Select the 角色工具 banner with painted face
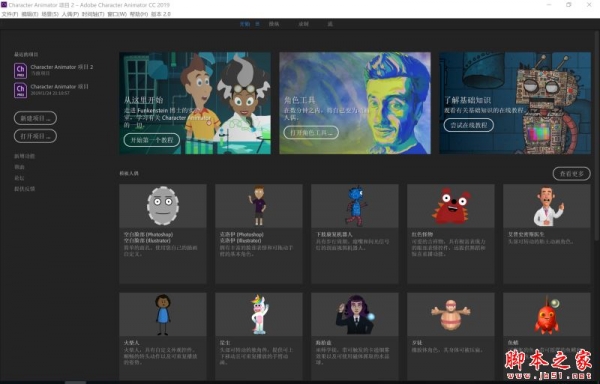The image size is (600, 384). coord(355,103)
